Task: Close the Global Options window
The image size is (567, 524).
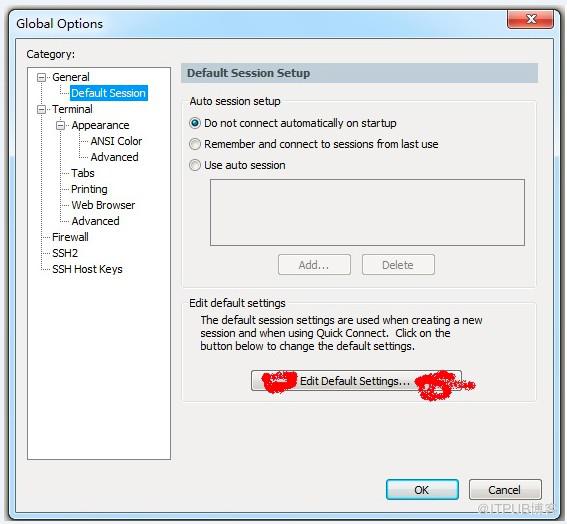Action: (530, 19)
